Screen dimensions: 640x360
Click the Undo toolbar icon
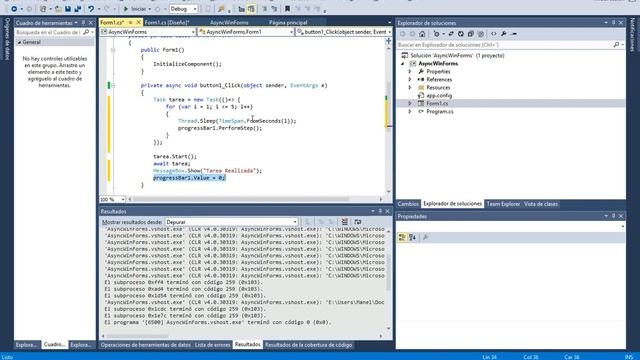[x=91, y=9]
